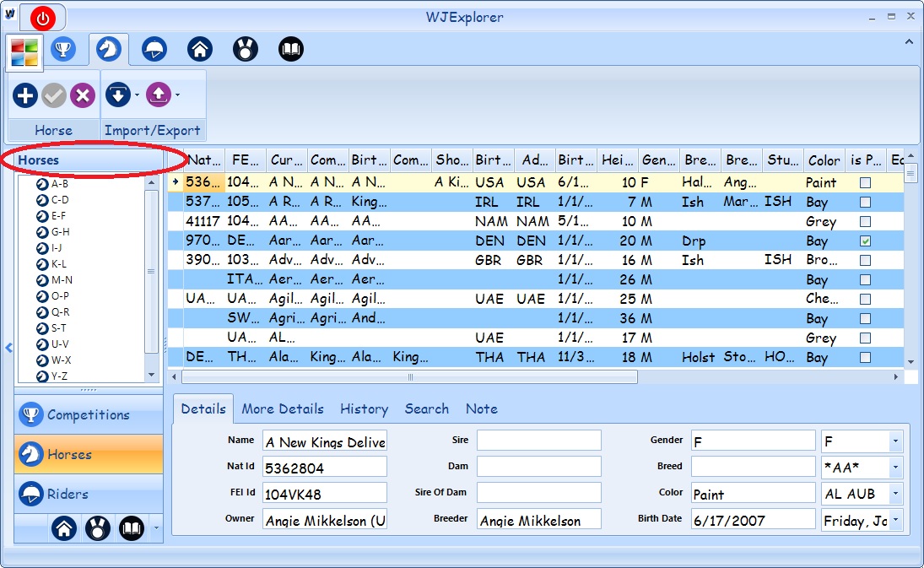Uncheck the ticked checkbox in the DEN row

click(865, 241)
